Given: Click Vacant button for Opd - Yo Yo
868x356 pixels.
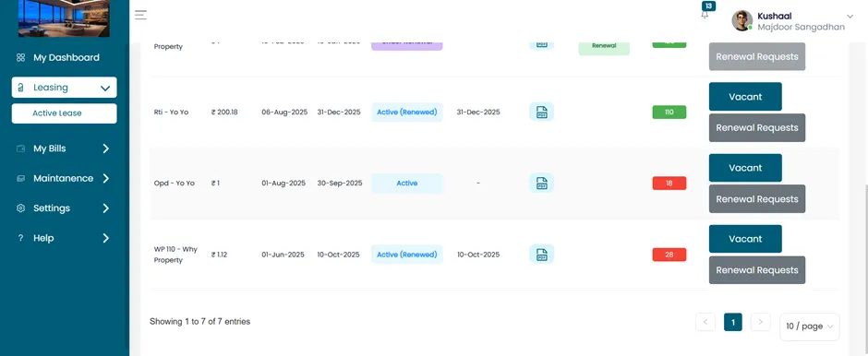Looking at the screenshot, I should tap(745, 168).
